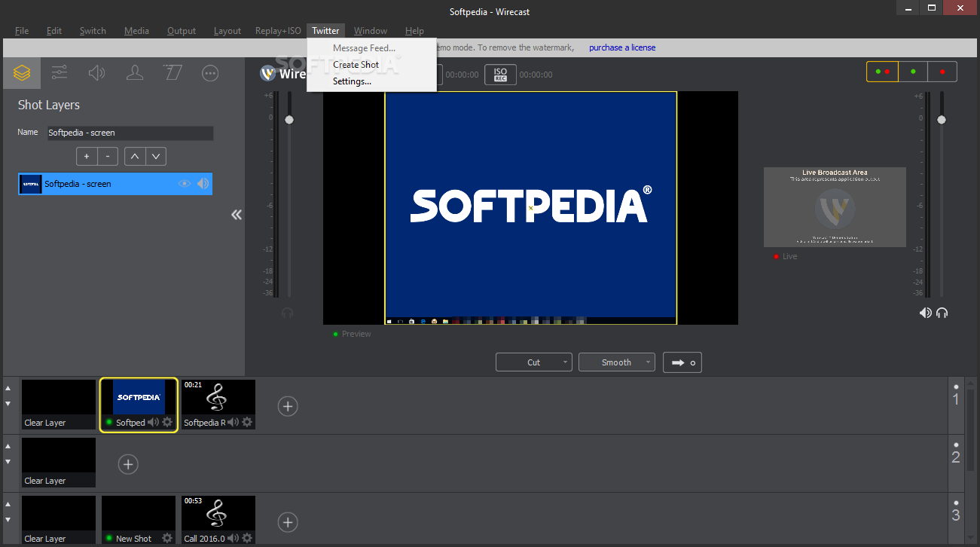
Task: Move layer 1 down with arrow
Action: point(8,404)
